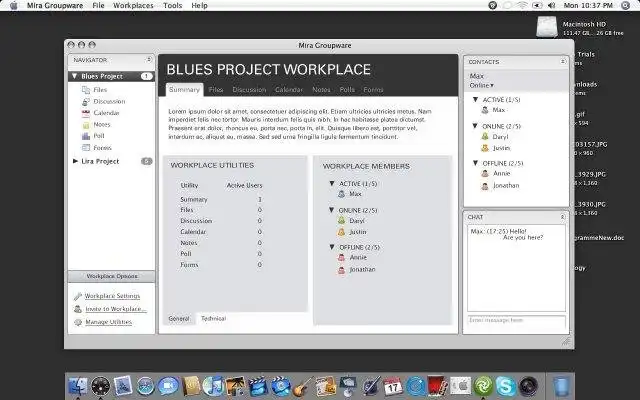
Task: Click the window resize grip corner
Action: [566, 342]
